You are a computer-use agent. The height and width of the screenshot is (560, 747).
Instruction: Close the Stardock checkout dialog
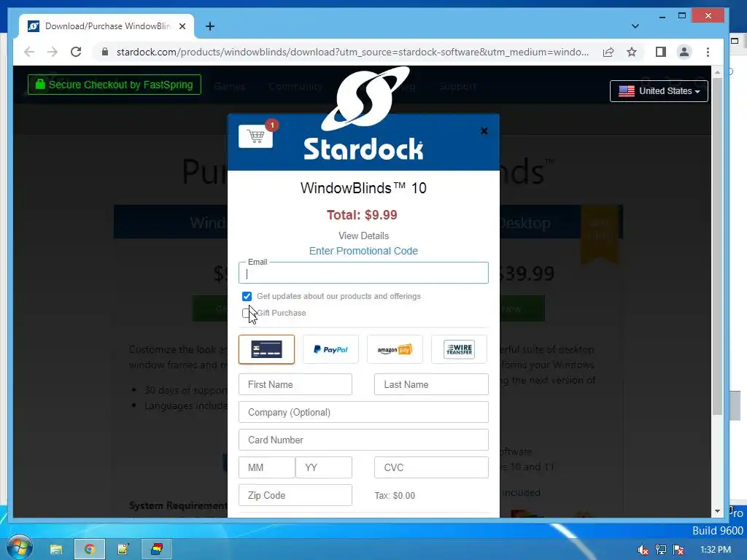pyautogui.click(x=484, y=131)
